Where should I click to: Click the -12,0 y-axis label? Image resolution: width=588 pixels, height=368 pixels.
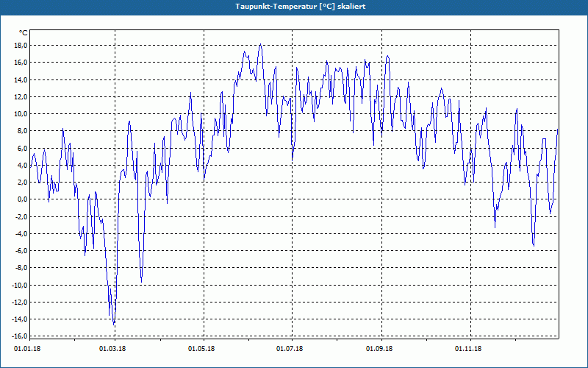tap(20, 302)
